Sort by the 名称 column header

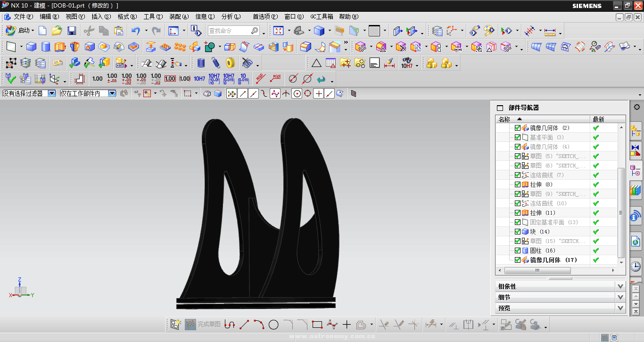click(543, 119)
